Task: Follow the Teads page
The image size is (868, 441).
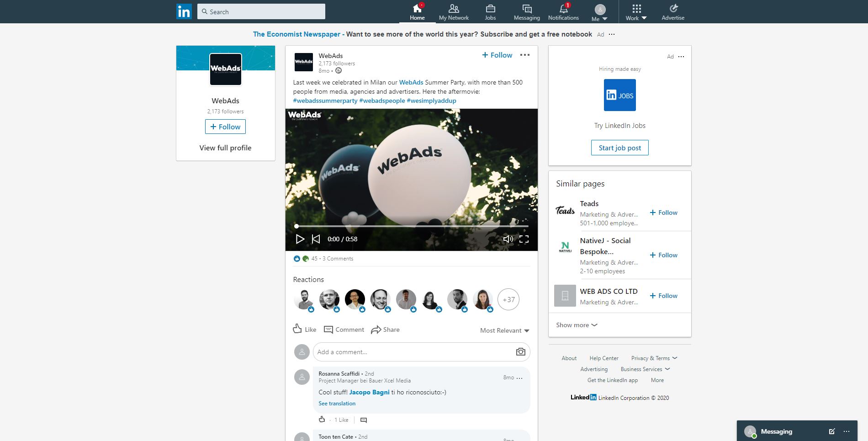Action: tap(664, 213)
